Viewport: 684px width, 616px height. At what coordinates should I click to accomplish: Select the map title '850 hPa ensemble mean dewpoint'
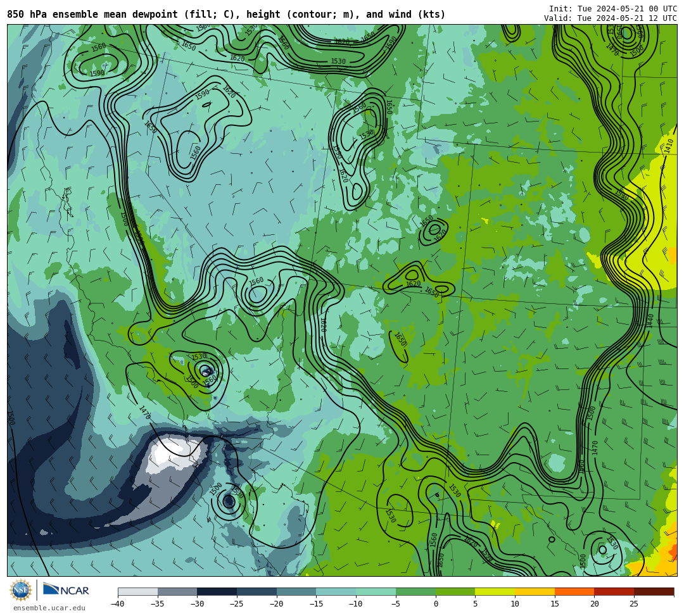tap(92, 15)
